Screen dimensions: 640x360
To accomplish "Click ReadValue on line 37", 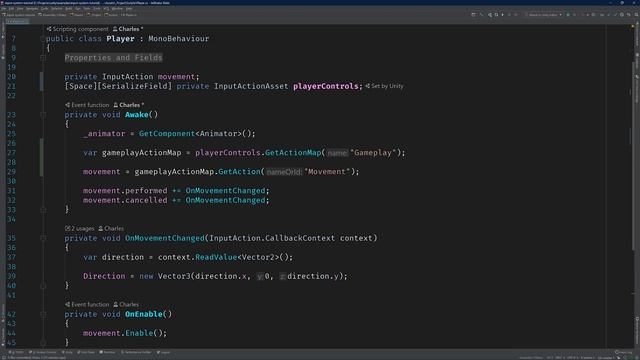I will click(216, 257).
